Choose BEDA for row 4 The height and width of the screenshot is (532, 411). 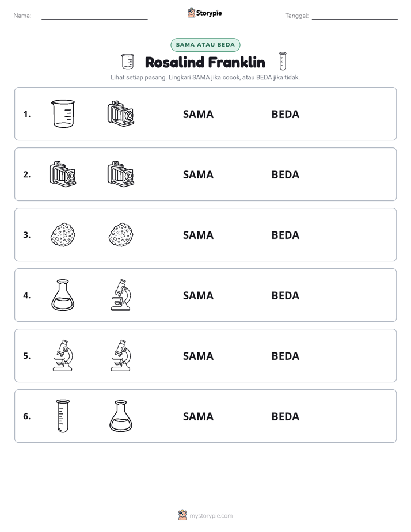(x=285, y=295)
